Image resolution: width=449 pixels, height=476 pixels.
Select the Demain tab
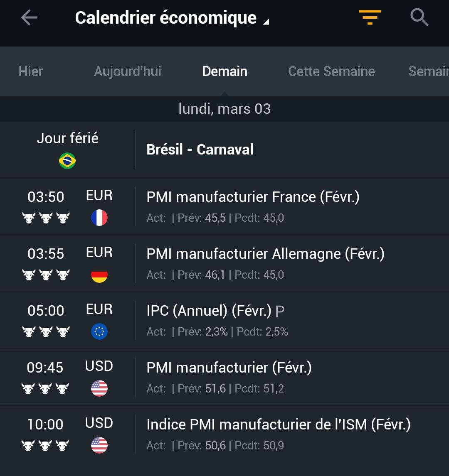[225, 71]
